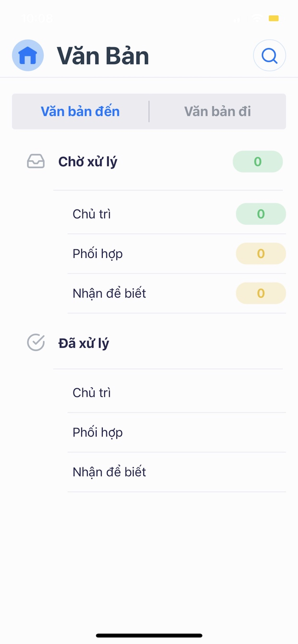
Task: Open the Đã xử lý section
Action: (x=155, y=343)
